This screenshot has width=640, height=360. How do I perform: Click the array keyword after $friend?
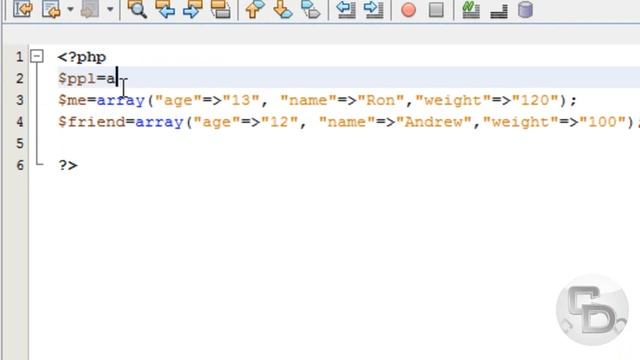(159, 122)
